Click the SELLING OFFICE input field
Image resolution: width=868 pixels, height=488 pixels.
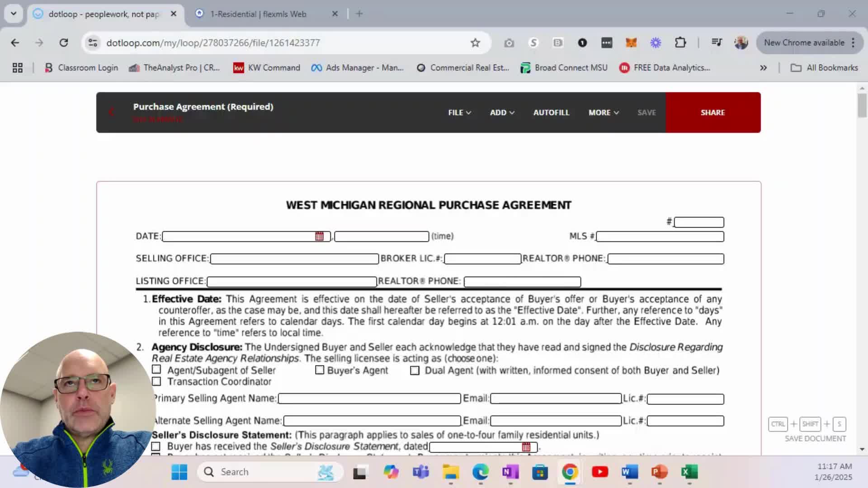tap(294, 259)
